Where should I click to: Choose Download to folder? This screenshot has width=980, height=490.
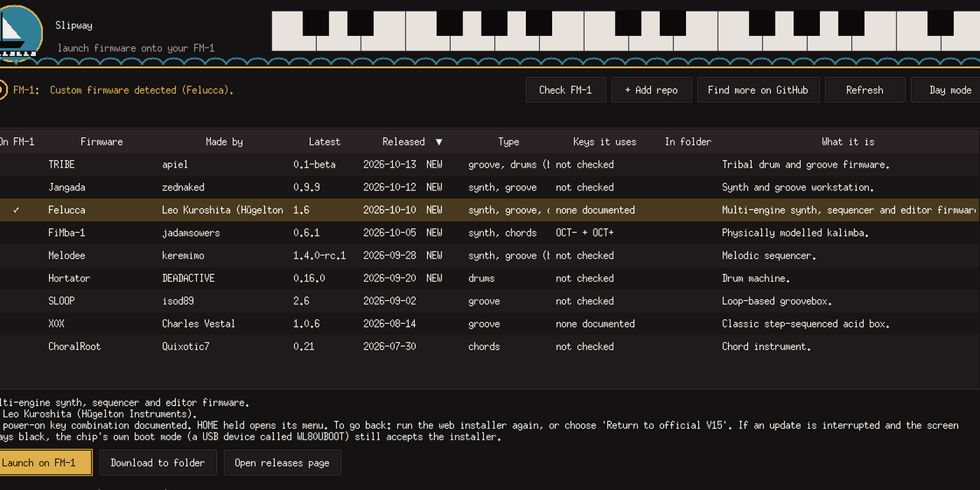(158, 462)
